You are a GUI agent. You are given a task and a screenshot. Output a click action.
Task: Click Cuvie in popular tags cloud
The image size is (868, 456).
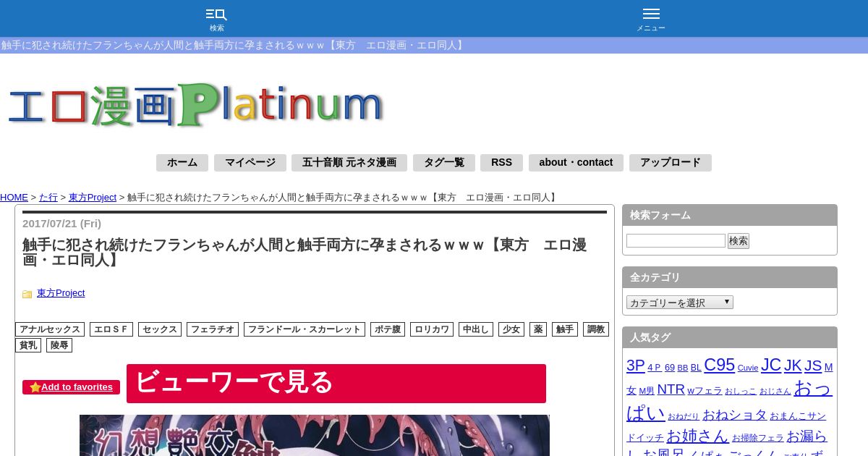click(x=748, y=368)
